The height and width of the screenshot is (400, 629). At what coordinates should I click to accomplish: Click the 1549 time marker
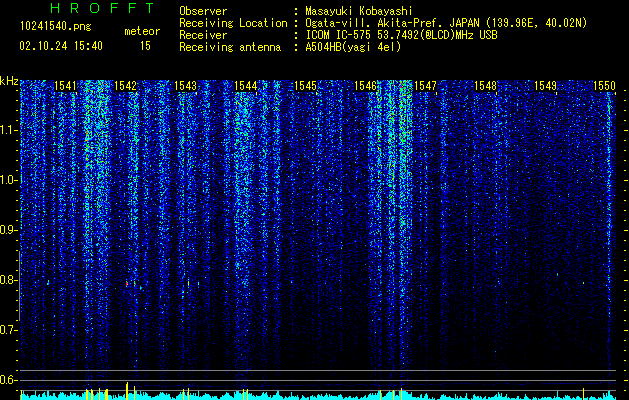546,86
